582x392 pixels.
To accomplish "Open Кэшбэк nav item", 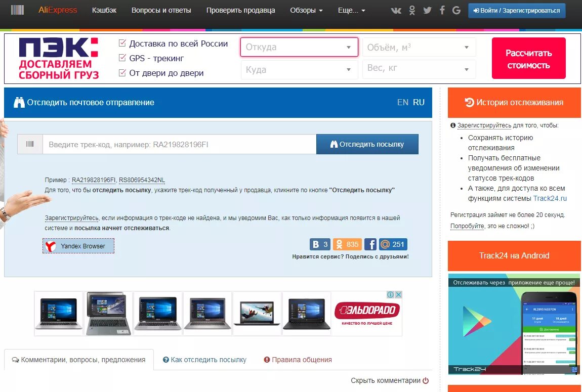I will 104,11.
